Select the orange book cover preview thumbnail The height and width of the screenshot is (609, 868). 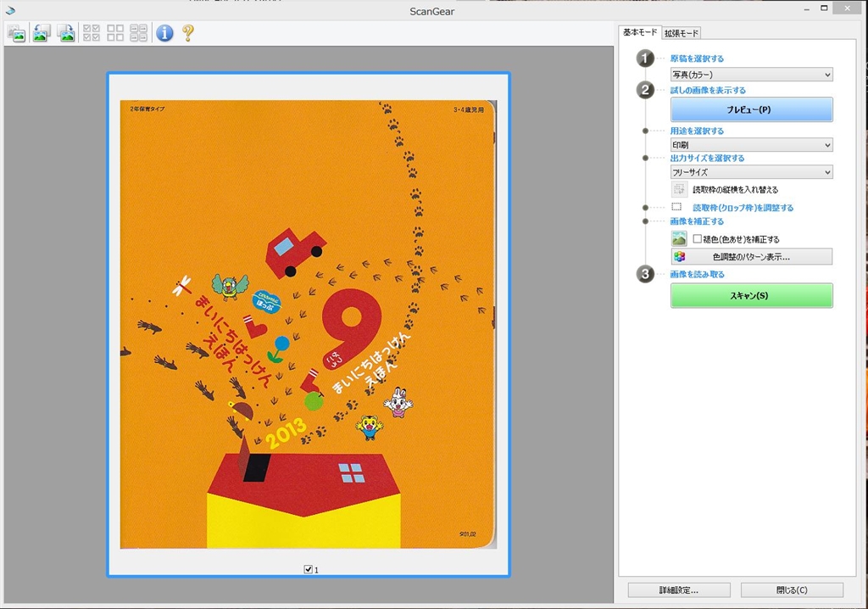tap(309, 324)
